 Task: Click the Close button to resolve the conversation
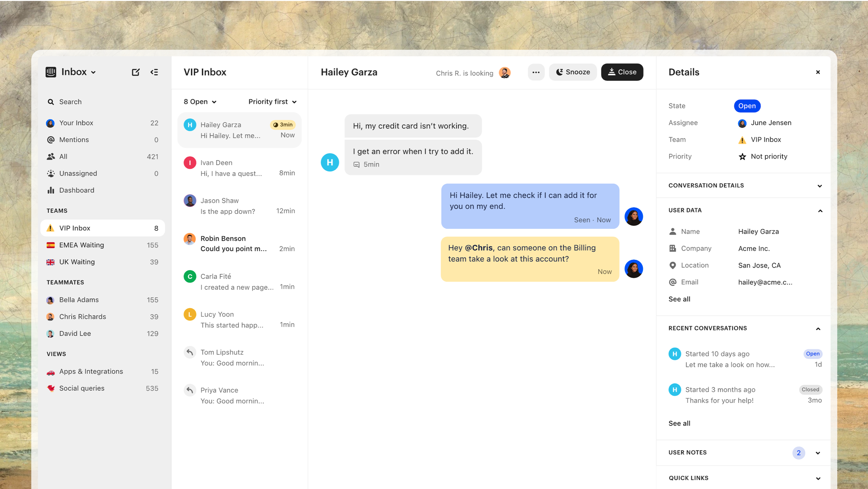point(622,72)
